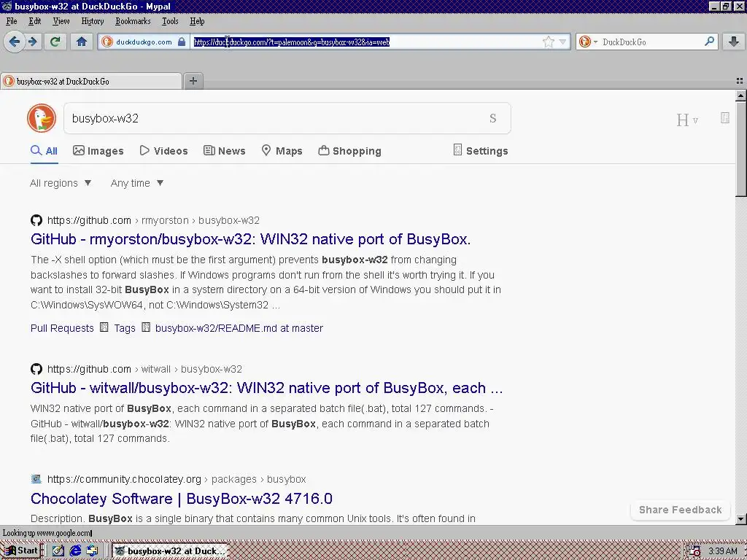This screenshot has width=747, height=560.
Task: Click the page scrollbar up arrow
Action: (741, 96)
